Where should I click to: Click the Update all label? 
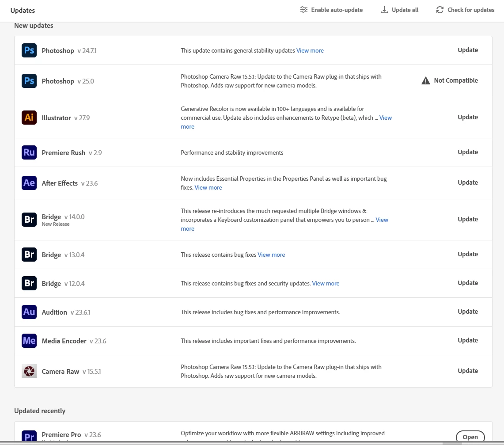coord(405,10)
